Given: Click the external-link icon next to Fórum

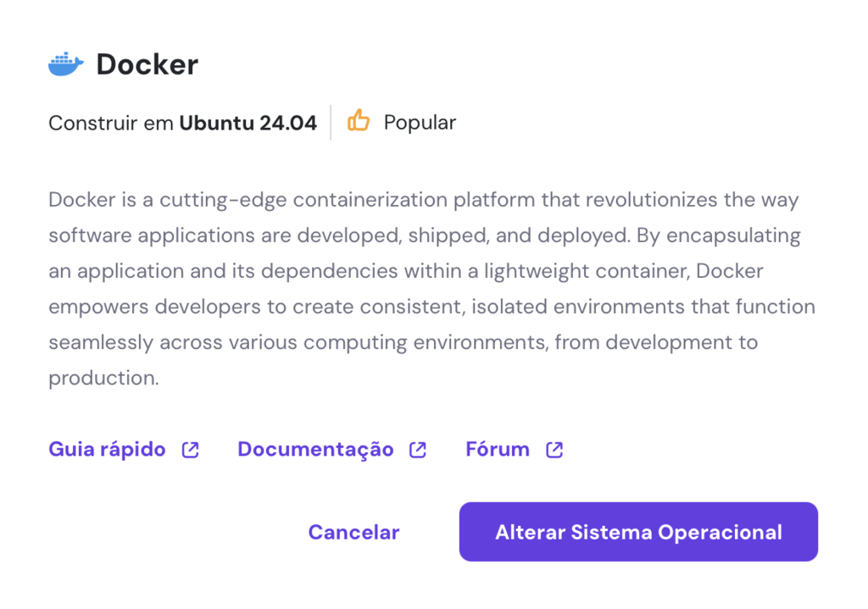Looking at the screenshot, I should point(554,449).
